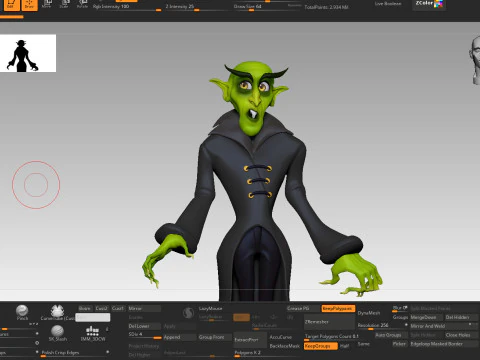Click the Append button
Viewport: 480px width, 360px height.
pos(179,337)
